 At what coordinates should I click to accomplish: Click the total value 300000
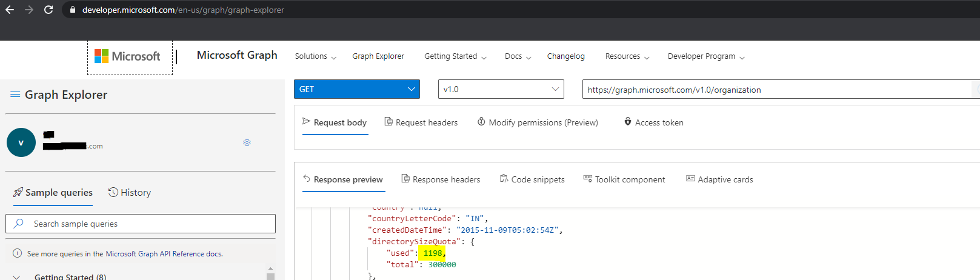tap(442, 265)
